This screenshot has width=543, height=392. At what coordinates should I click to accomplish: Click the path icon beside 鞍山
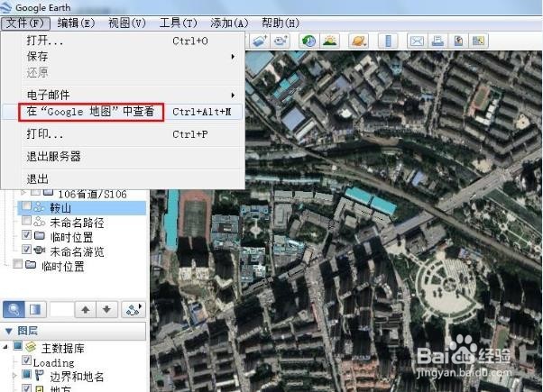pyautogui.click(x=39, y=207)
